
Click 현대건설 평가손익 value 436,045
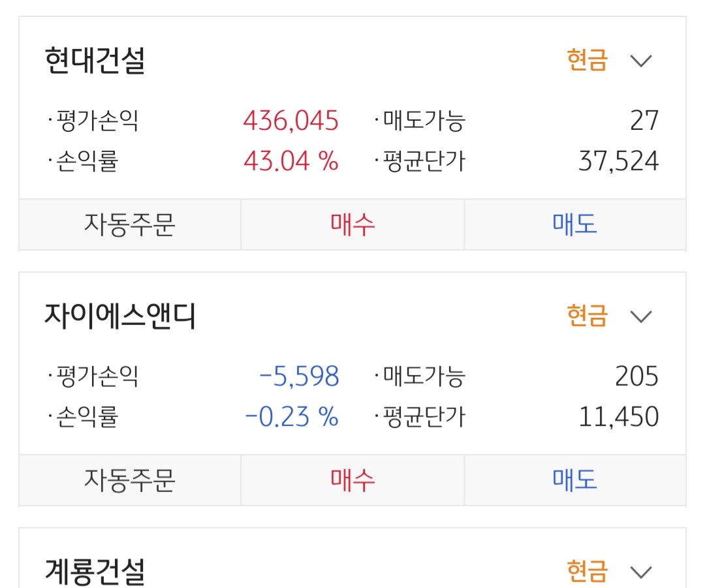point(290,121)
